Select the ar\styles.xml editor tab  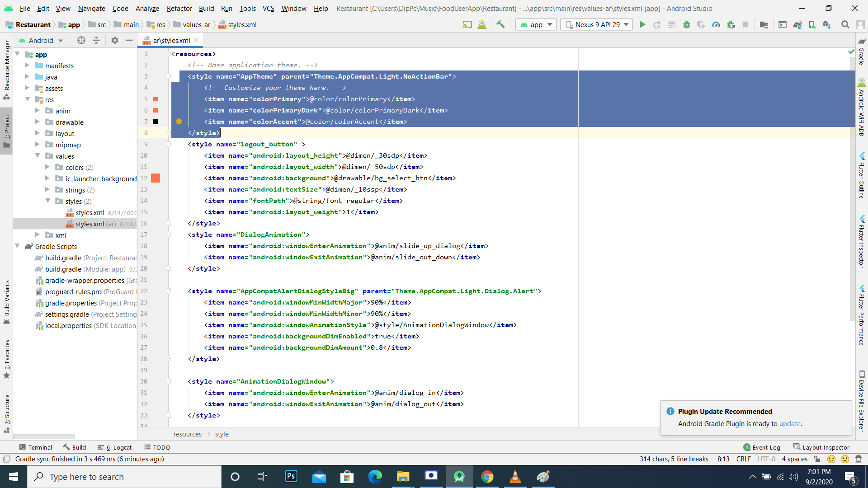coord(171,41)
